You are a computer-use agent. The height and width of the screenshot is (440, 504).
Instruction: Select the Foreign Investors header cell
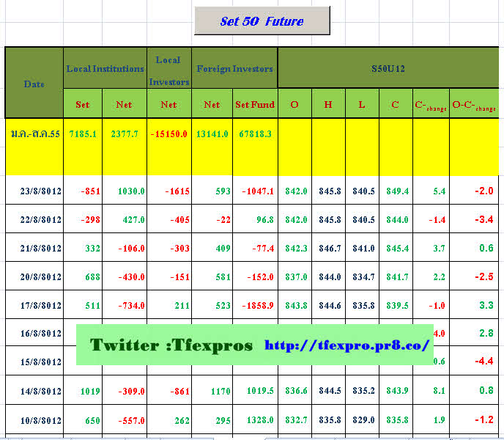tap(233, 68)
